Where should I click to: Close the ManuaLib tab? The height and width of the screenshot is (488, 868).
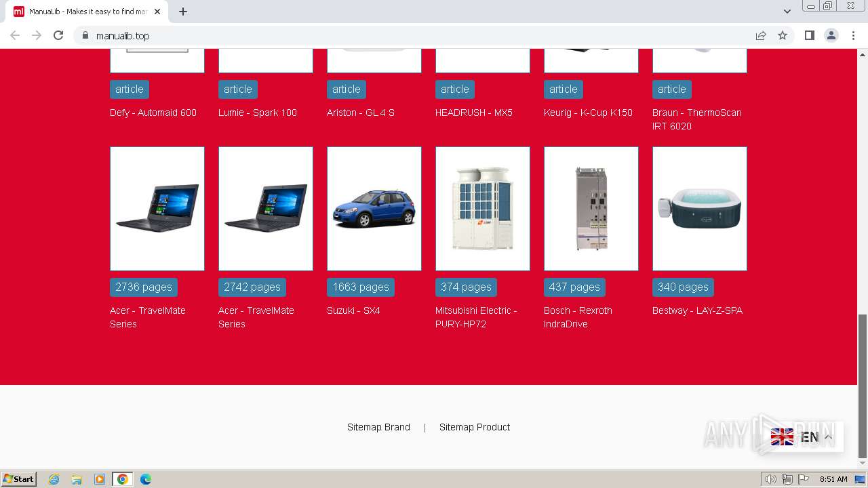click(157, 12)
